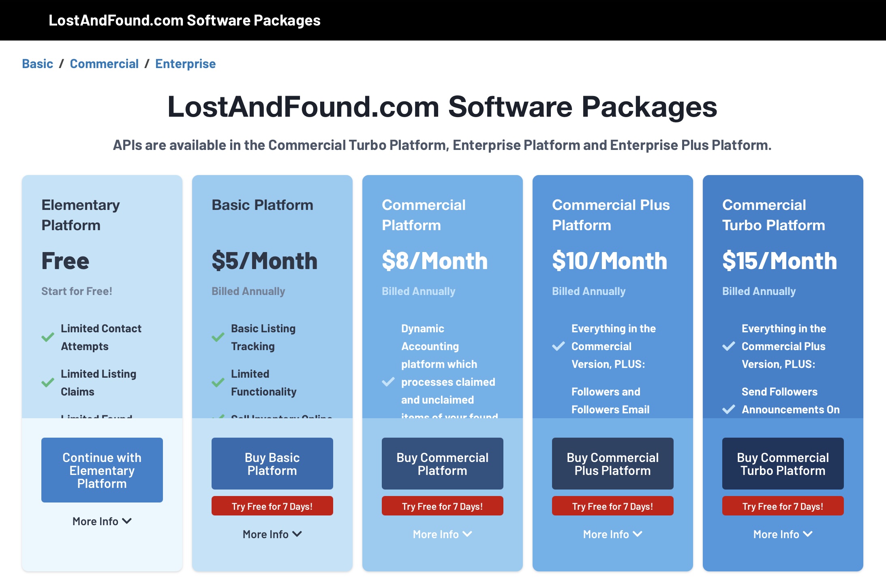Click checkmark beside Everything in Commercial Plus Version

[x=729, y=346]
